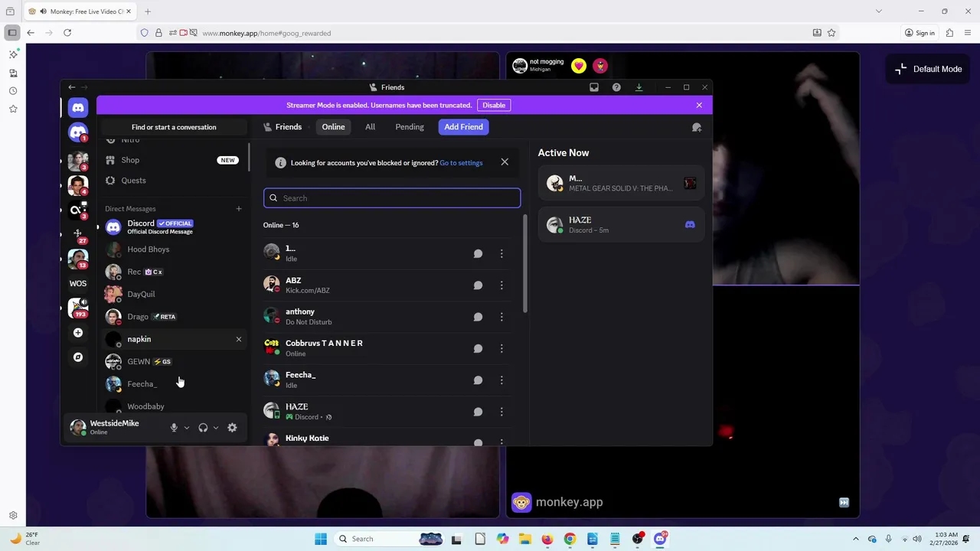
Task: Open New Group DM icon
Action: (697, 127)
